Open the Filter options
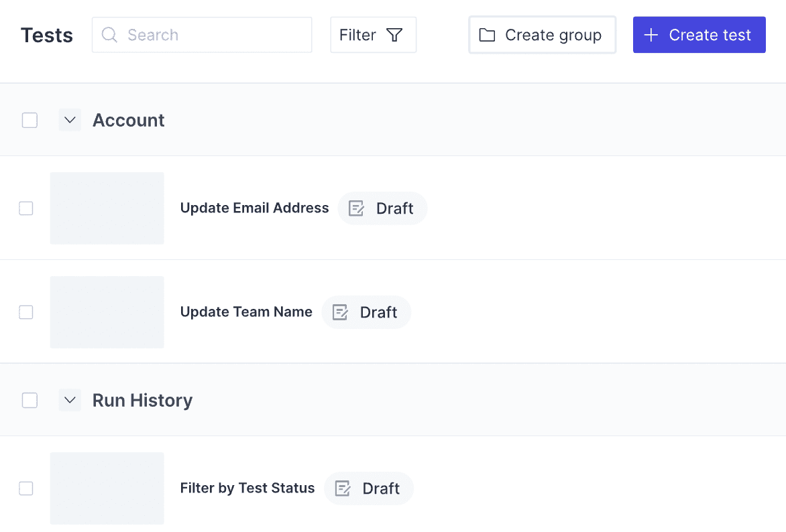 [x=373, y=34]
